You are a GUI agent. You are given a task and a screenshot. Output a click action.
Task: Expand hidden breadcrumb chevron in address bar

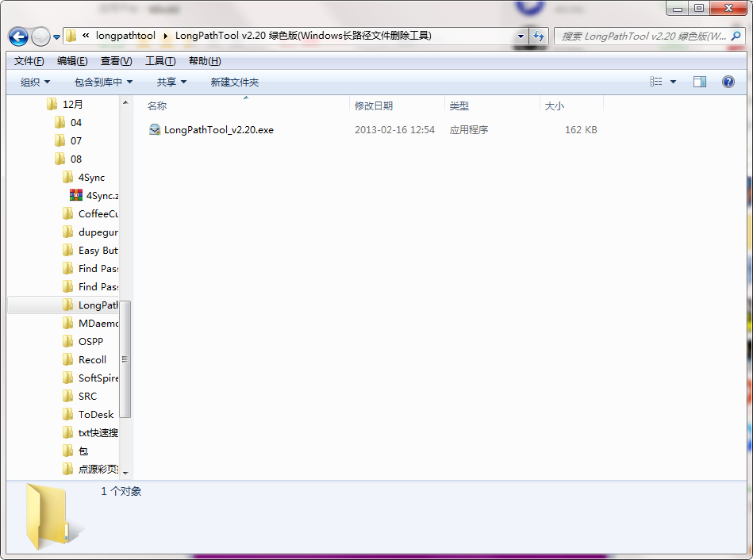86,36
